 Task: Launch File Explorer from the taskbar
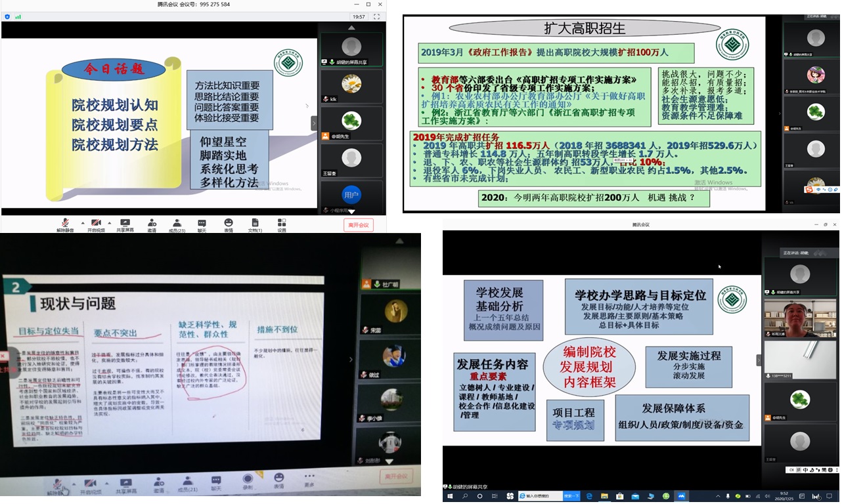coord(604,496)
